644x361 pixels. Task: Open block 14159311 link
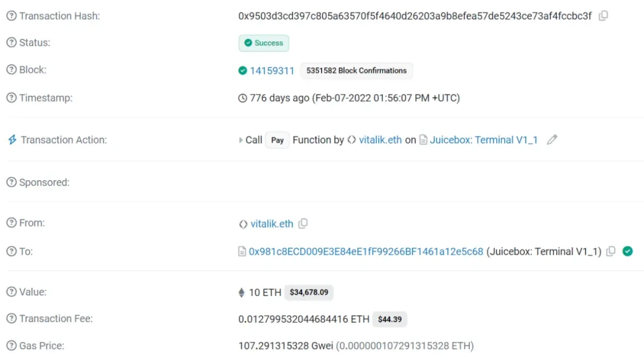[x=272, y=71]
